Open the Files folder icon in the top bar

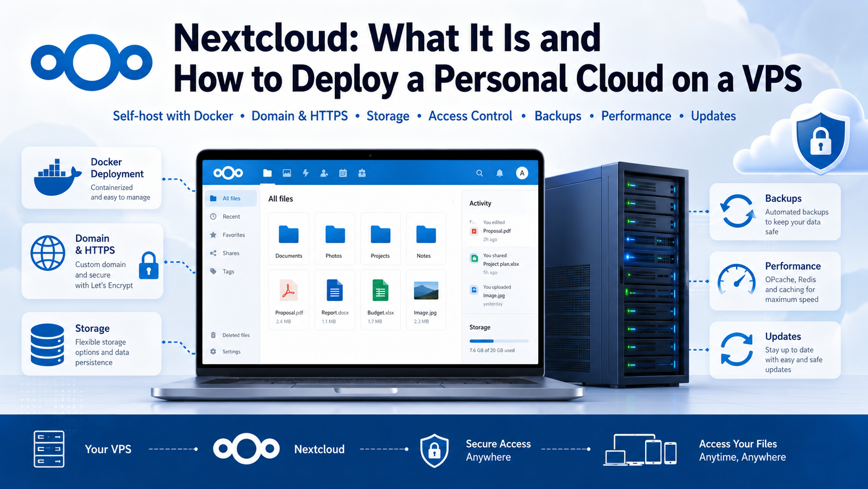pyautogui.click(x=267, y=173)
